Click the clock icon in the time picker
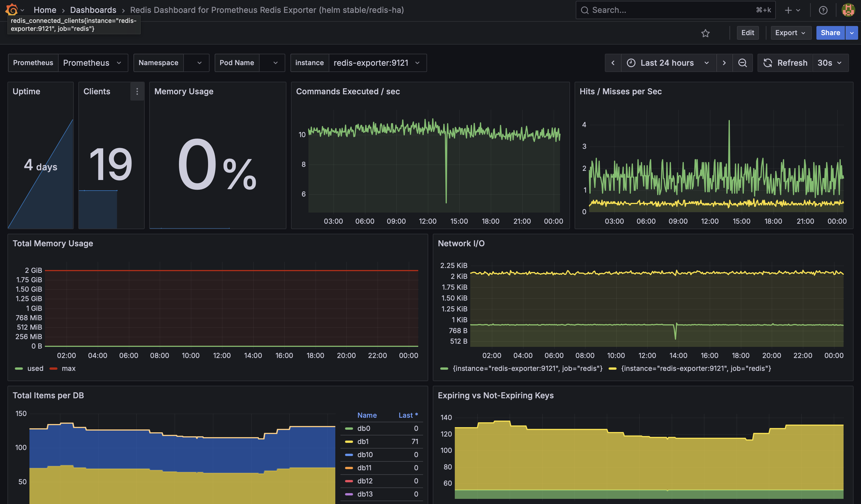 pos(631,63)
